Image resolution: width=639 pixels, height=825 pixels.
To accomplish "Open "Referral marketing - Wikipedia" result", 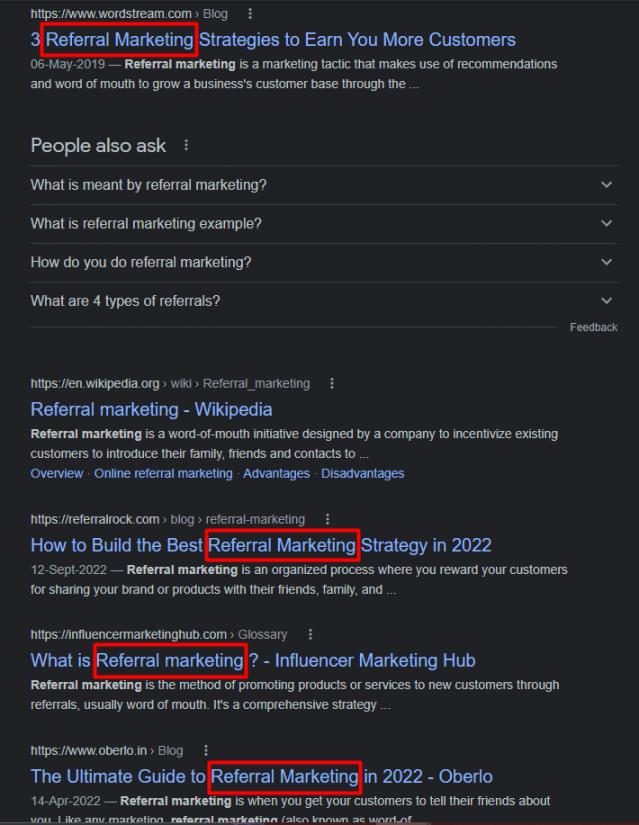I will [151, 409].
